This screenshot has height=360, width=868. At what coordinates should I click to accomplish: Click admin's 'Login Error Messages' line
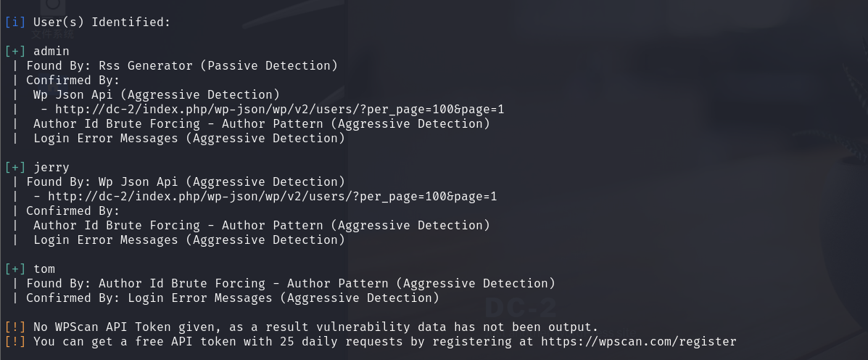pyautogui.click(x=189, y=139)
